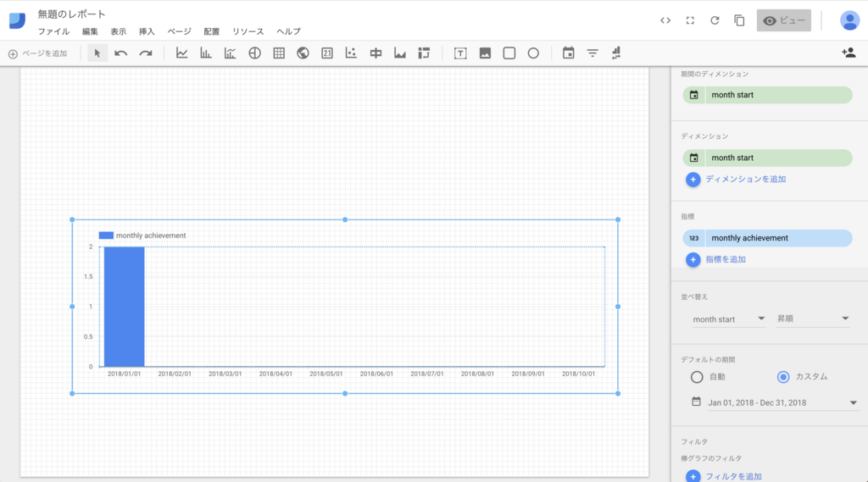Screen dimensions: 868x482
Task: Insert an area chart
Action: click(400, 53)
